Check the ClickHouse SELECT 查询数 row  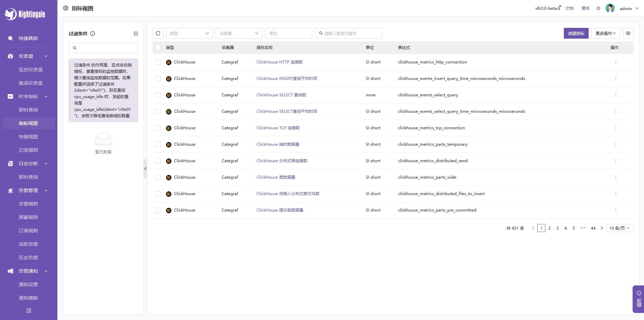(x=158, y=95)
